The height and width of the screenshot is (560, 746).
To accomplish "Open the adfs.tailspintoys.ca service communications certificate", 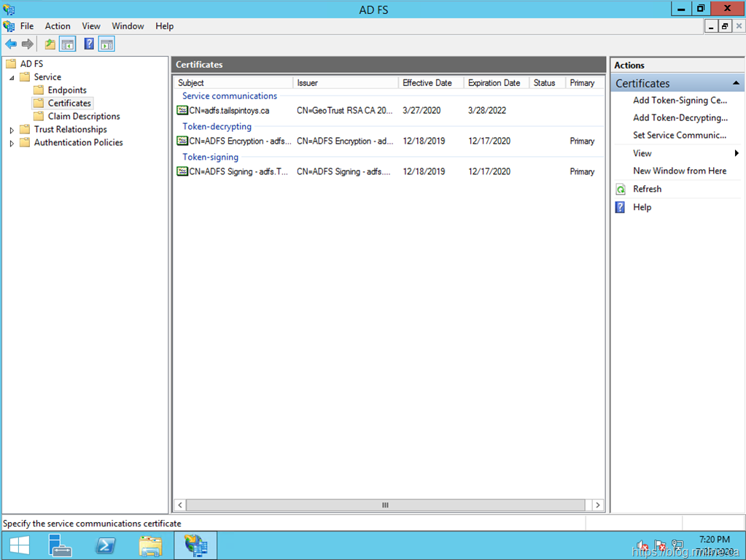I will (229, 111).
